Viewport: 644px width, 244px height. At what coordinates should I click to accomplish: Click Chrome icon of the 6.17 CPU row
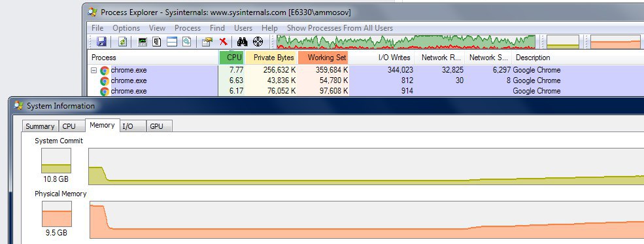105,91
